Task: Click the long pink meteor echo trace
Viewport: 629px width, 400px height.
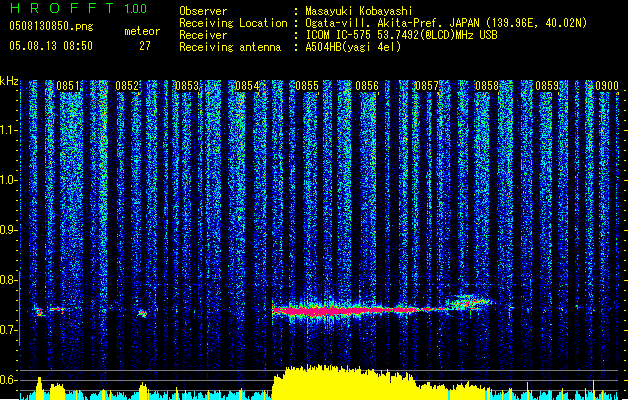Action: click(x=359, y=310)
